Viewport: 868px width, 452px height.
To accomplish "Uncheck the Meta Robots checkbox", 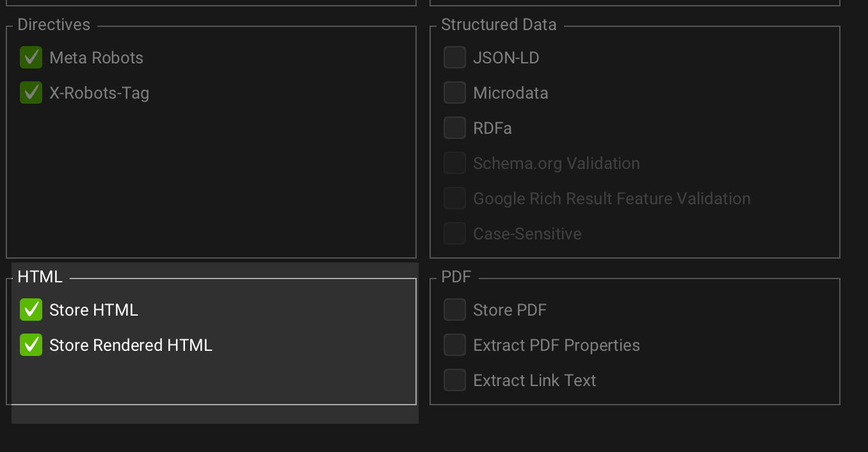I will pos(31,58).
